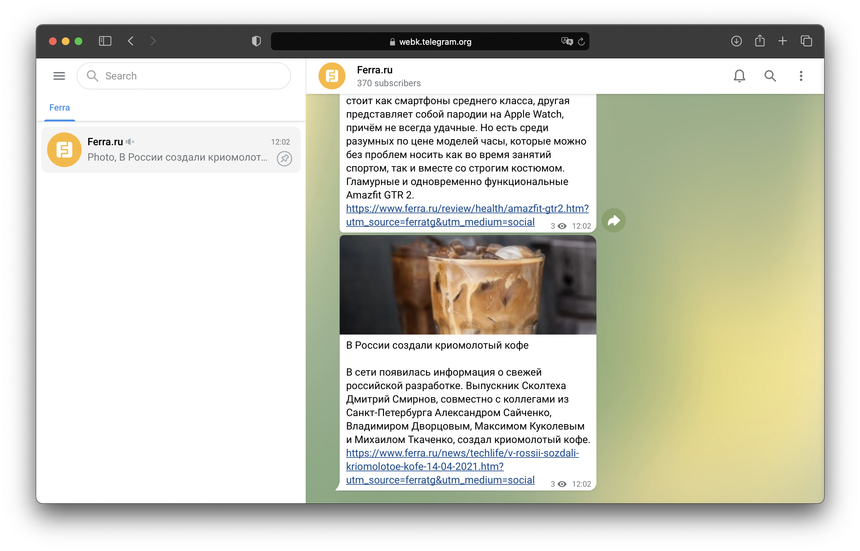This screenshot has width=860, height=551.
Task: Switch to the Ferra folder tab
Action: point(60,107)
